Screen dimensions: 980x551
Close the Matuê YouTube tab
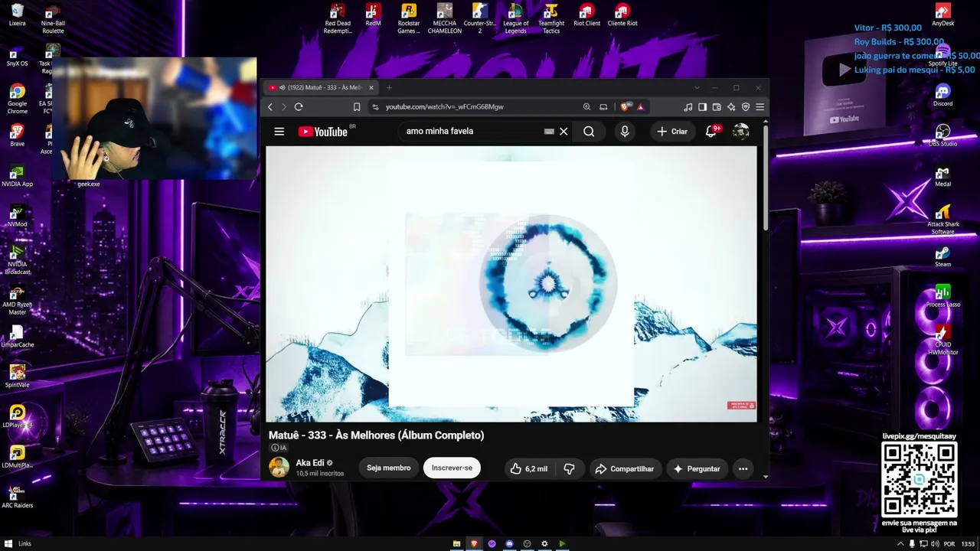[x=371, y=87]
